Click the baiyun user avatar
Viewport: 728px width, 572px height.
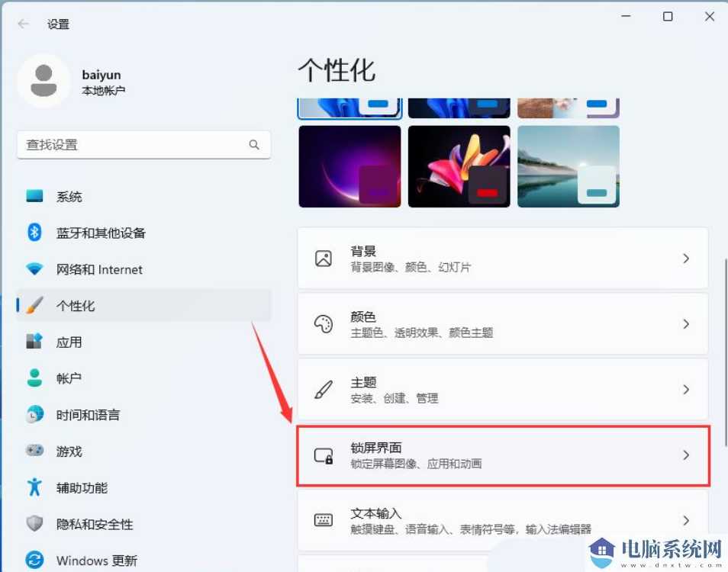click(x=44, y=80)
